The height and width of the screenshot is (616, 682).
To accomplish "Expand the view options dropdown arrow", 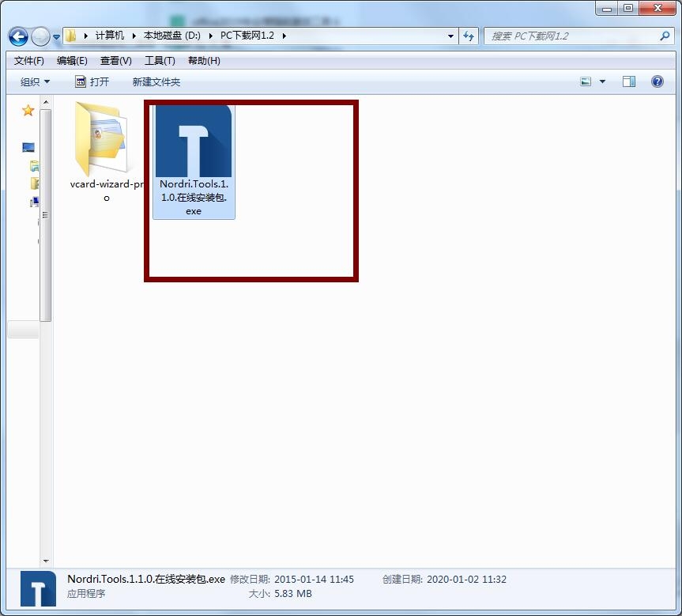I will (x=602, y=81).
